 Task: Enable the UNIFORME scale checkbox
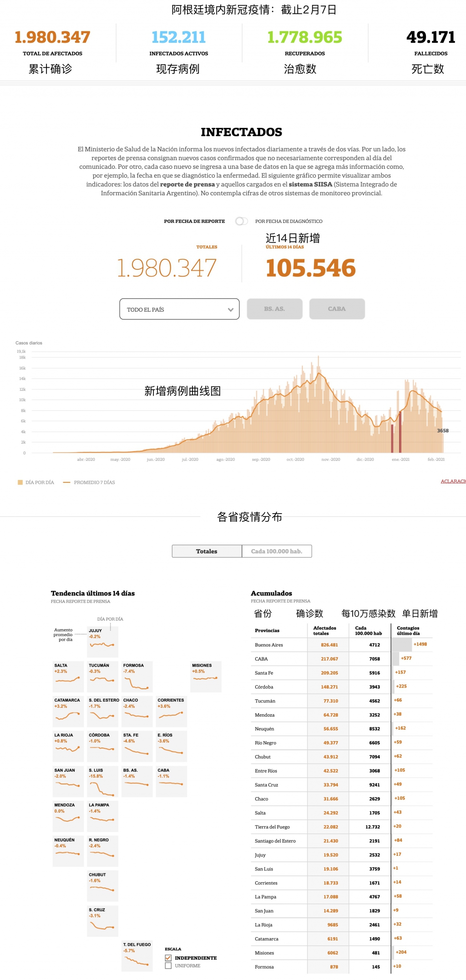168,965
